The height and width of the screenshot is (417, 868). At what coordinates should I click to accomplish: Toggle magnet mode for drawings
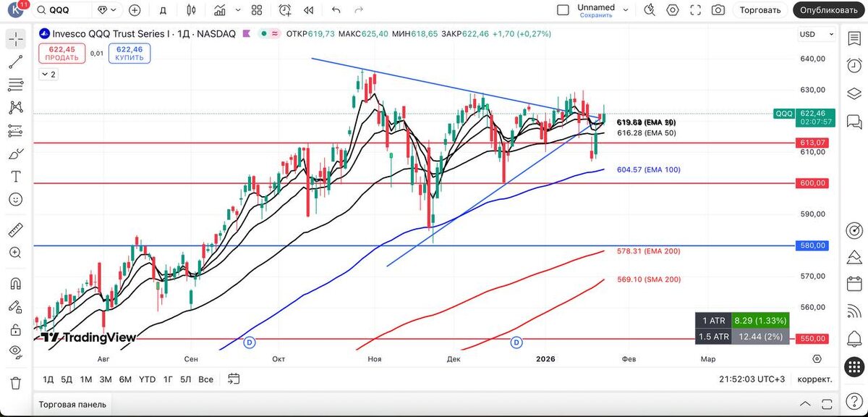coord(15,283)
